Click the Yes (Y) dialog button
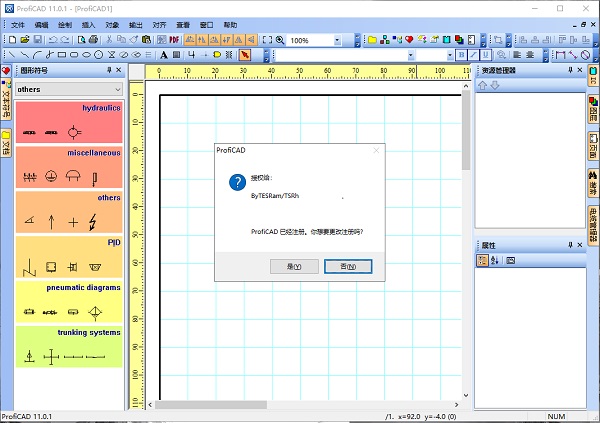Image resolution: width=600 pixels, height=423 pixels. (294, 266)
